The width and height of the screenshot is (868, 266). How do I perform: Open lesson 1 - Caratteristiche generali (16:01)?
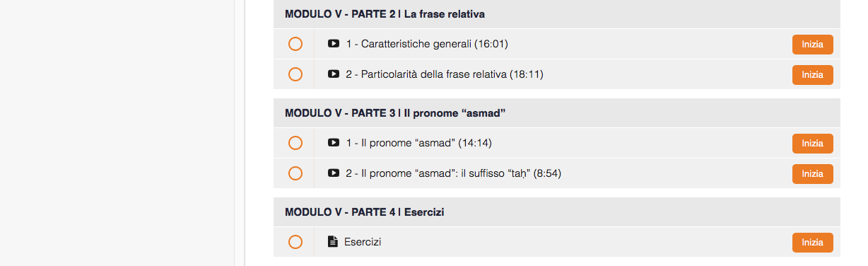(x=427, y=44)
